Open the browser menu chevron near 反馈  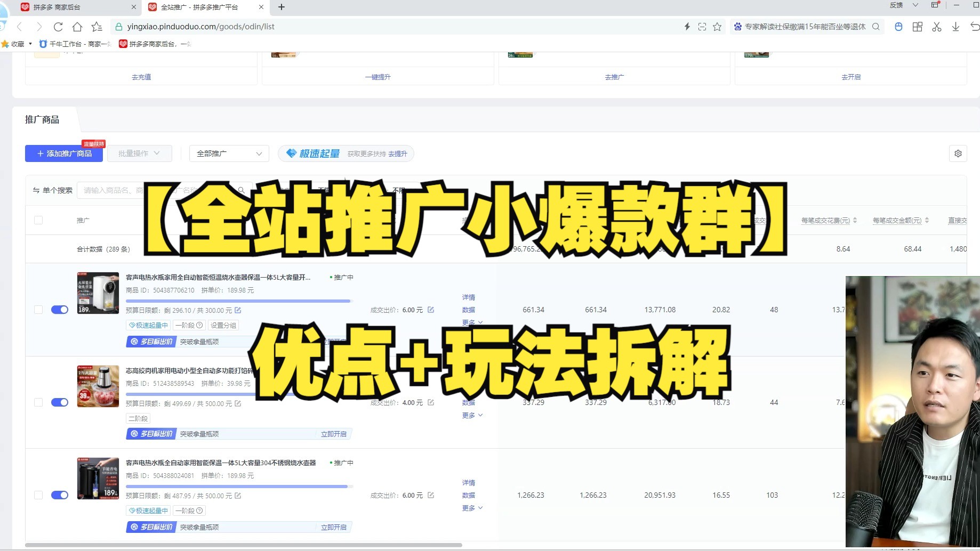click(x=915, y=5)
